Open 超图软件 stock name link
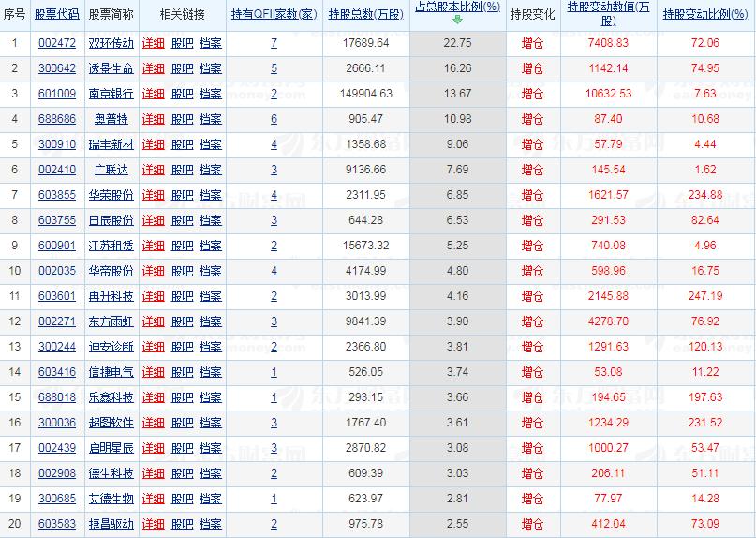756x538 pixels. [111, 423]
